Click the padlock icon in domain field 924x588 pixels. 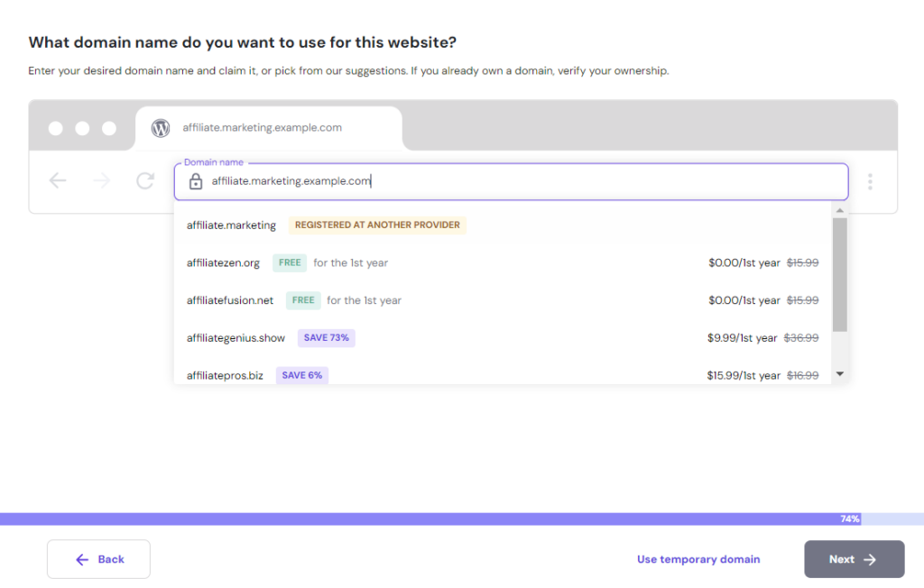(196, 181)
